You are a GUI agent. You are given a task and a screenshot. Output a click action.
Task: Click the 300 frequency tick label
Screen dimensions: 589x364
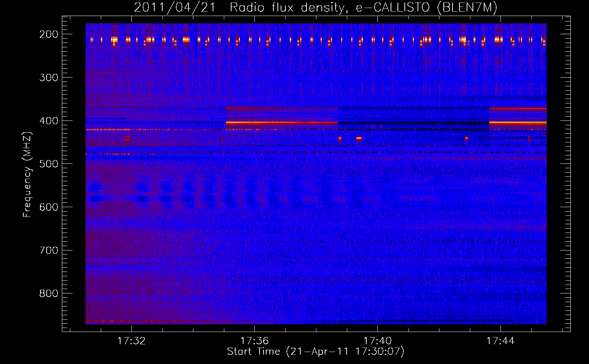point(49,78)
